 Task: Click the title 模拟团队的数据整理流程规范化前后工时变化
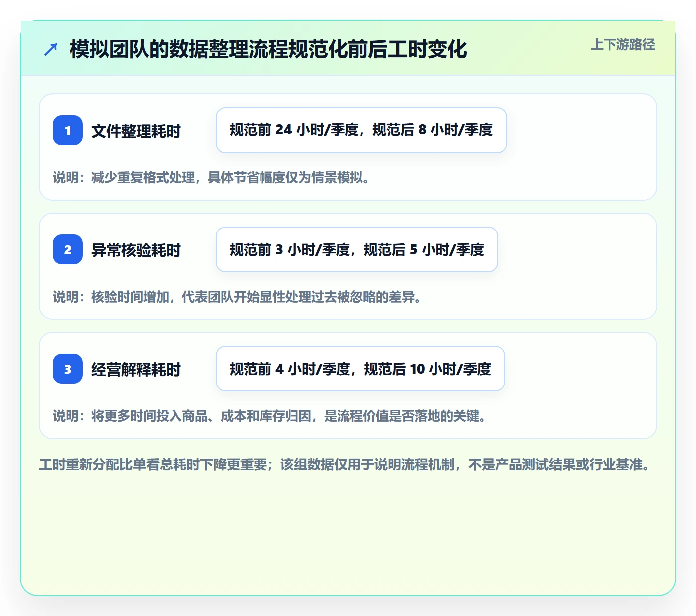click(268, 49)
